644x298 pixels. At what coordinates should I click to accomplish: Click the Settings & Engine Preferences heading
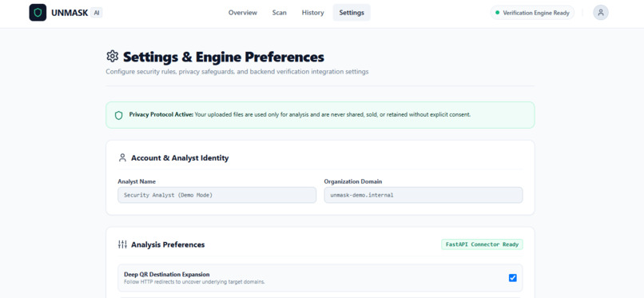(224, 57)
